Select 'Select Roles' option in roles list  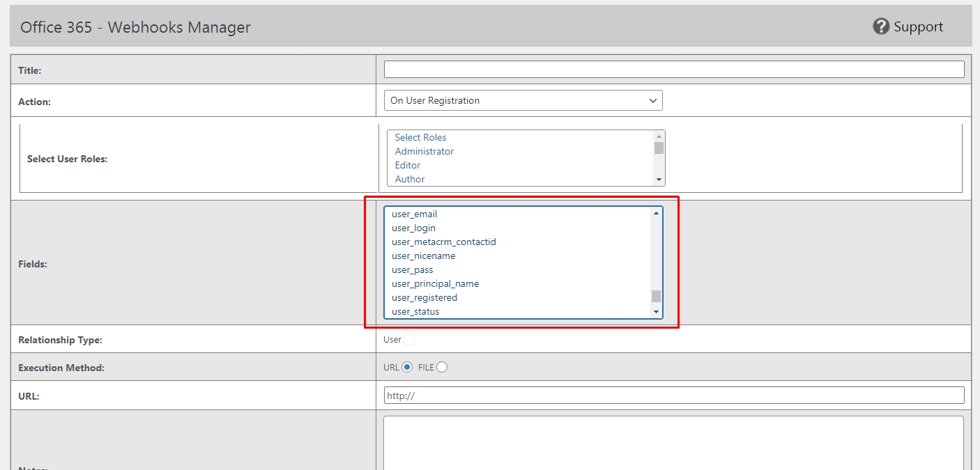420,137
